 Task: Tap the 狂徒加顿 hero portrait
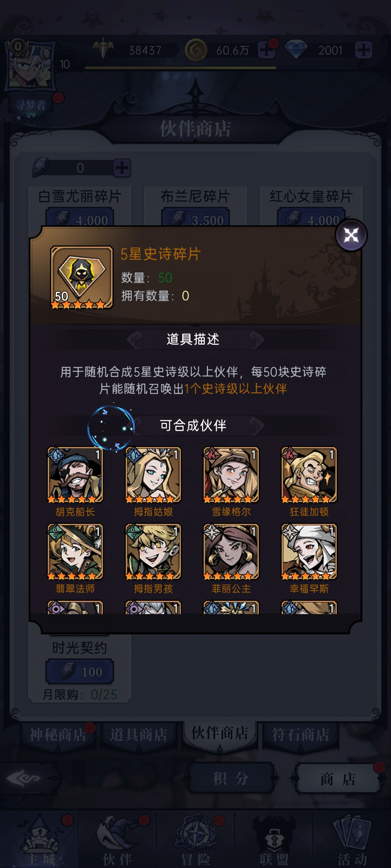[x=309, y=475]
